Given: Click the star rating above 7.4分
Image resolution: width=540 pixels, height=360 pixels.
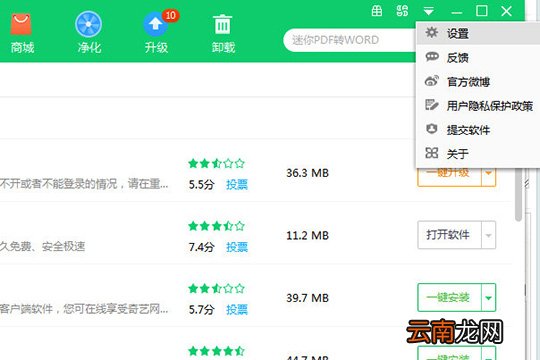Looking at the screenshot, I should [x=216, y=226].
